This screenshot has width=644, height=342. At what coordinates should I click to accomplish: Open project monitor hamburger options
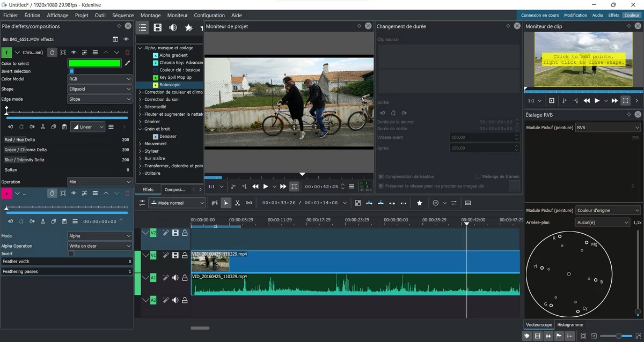coord(352,187)
